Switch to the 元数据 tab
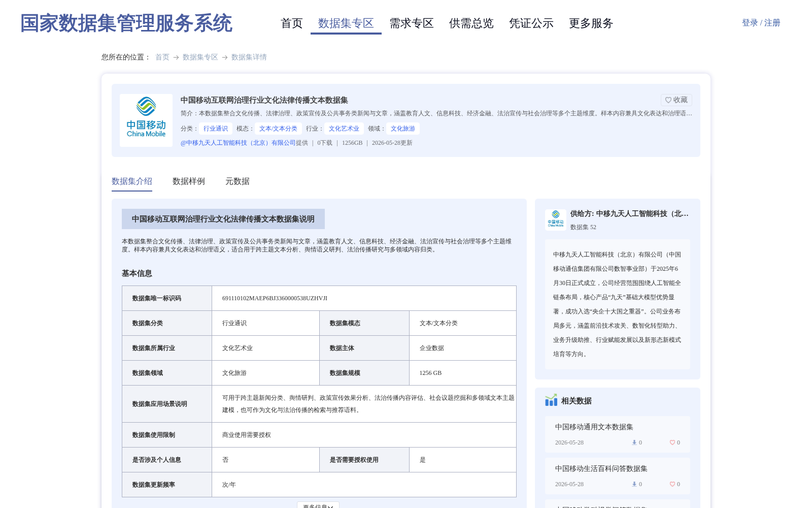Viewport: 812px width, 508px height. point(238,181)
